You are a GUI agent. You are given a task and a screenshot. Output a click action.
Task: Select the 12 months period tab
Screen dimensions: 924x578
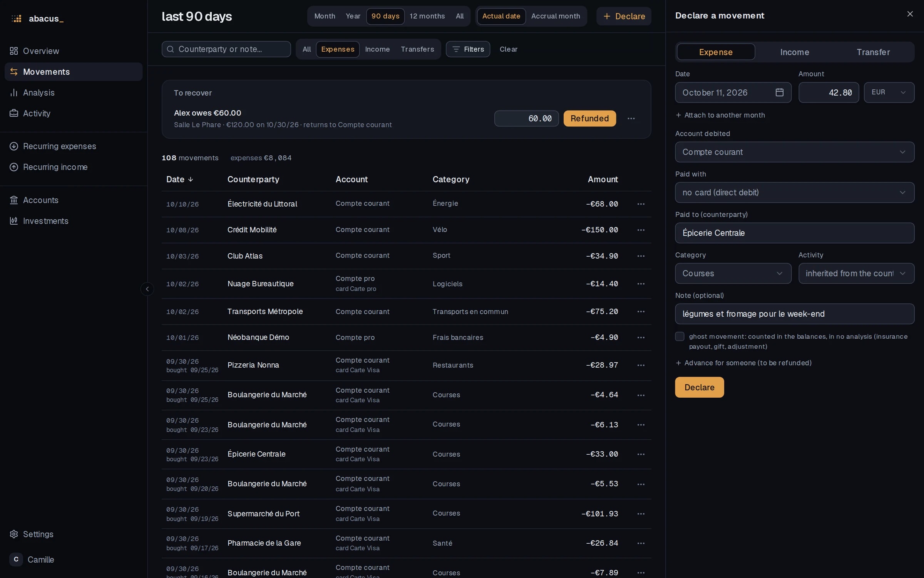pos(427,16)
